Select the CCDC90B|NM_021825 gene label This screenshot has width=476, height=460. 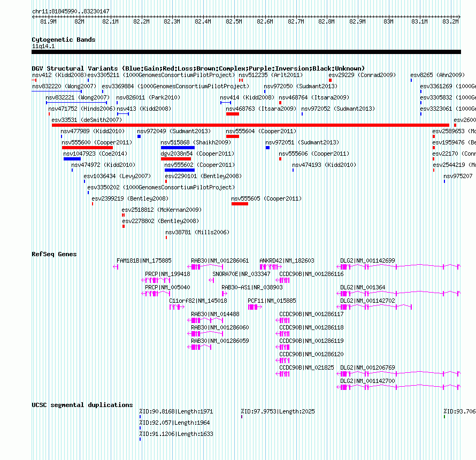[x=306, y=367]
